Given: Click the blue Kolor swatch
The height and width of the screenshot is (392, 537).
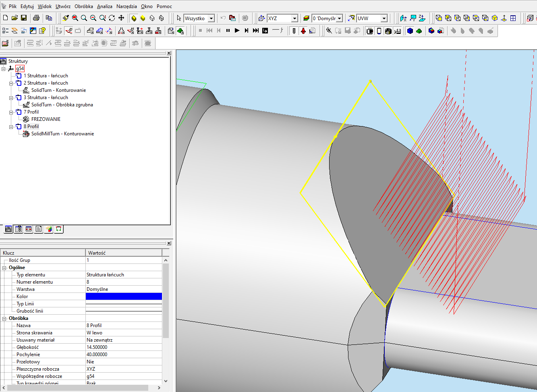Looking at the screenshot, I should click(124, 297).
